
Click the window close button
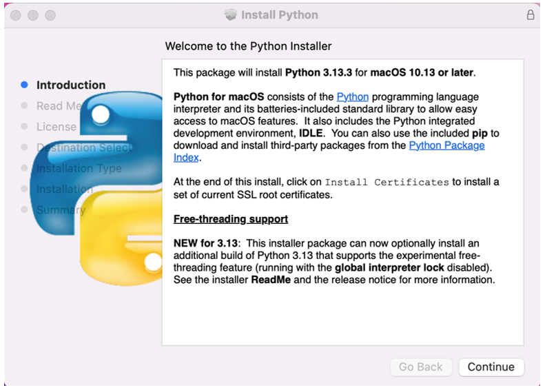pos(16,15)
